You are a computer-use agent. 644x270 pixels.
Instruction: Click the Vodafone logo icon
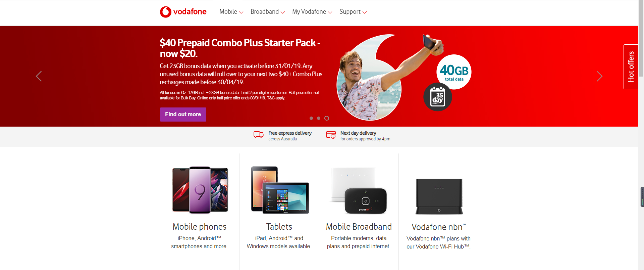166,12
